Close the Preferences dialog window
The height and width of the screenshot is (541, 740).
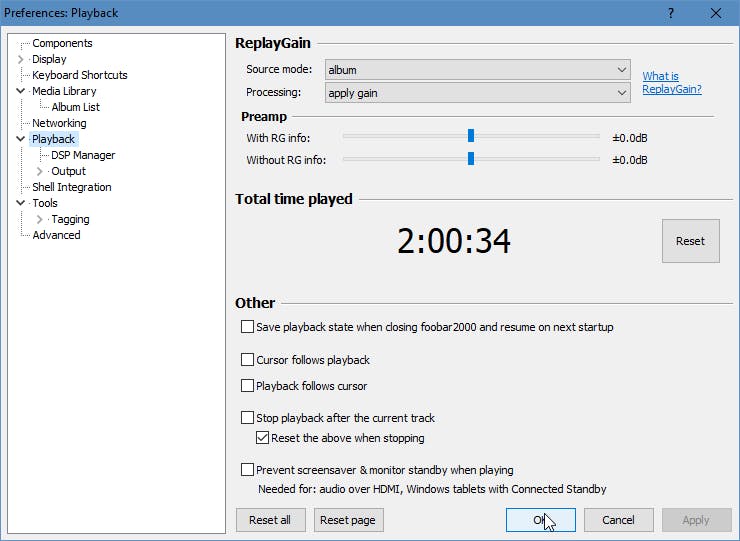(716, 13)
